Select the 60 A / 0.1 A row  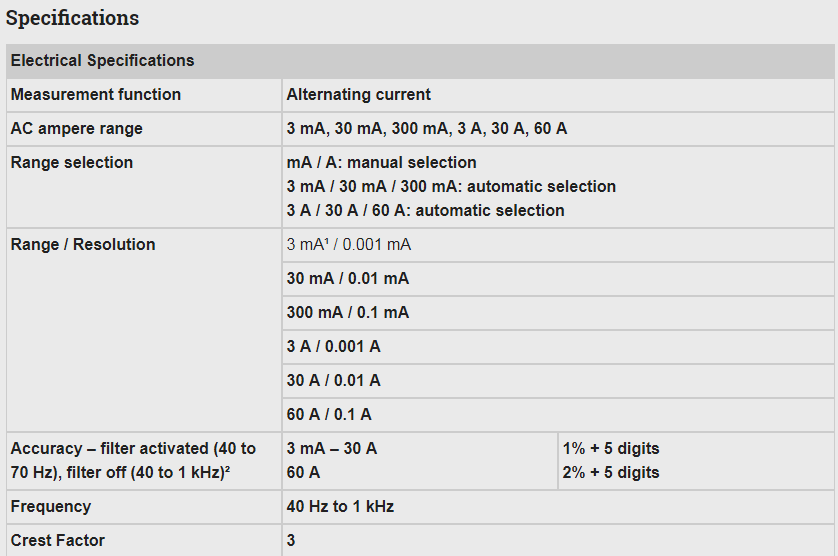(329, 414)
